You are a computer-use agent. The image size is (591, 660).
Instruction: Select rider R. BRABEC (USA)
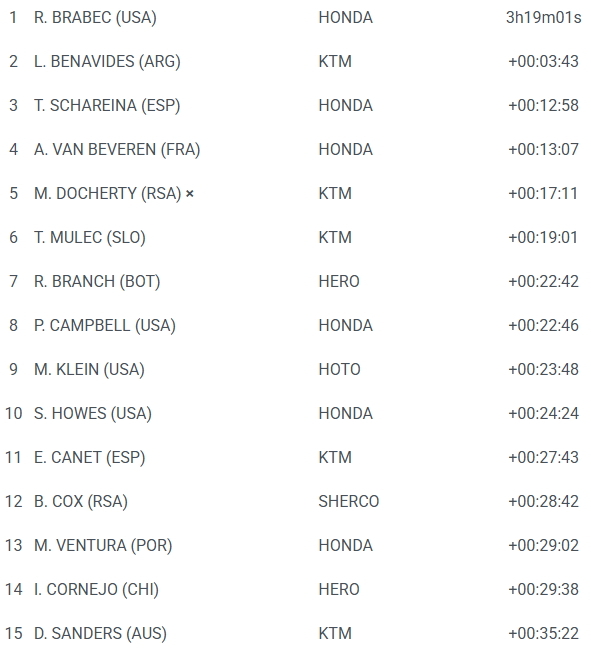pos(95,18)
